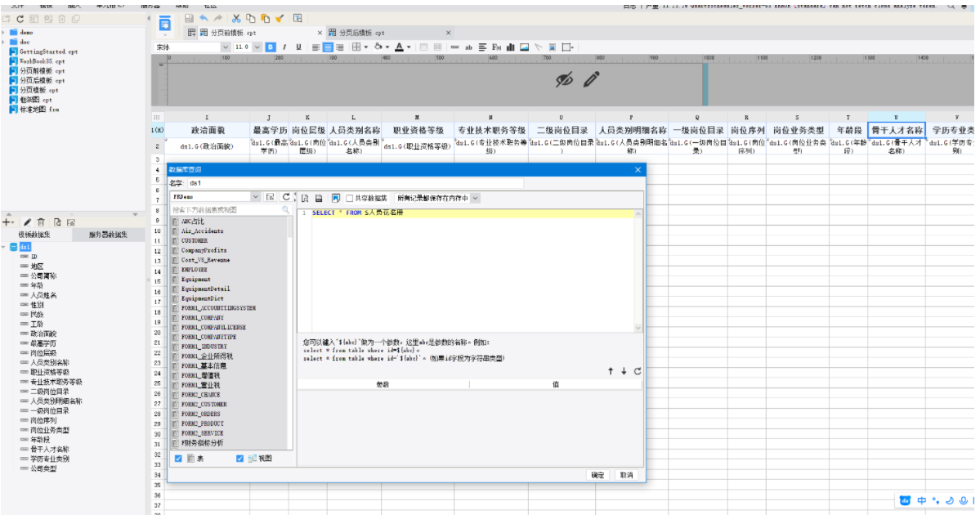Viewport: 980px width, 524px height.
Task: Toggle the Bold formatting button
Action: (x=271, y=47)
